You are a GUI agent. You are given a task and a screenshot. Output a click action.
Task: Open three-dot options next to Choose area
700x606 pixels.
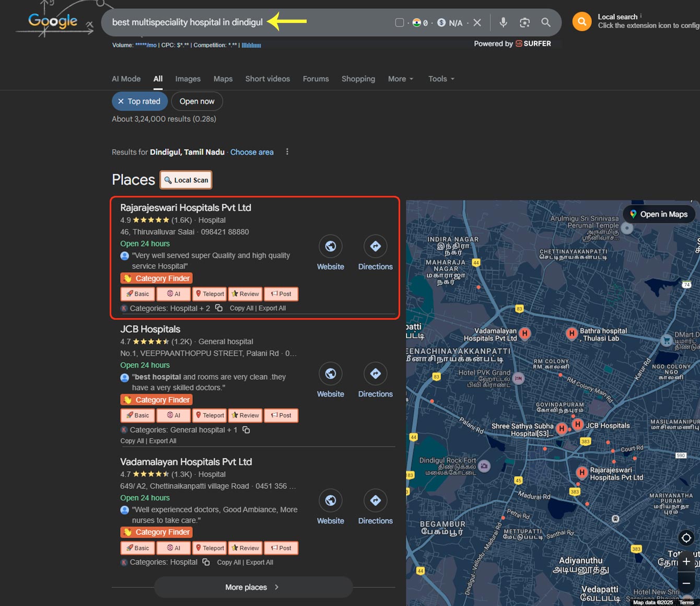pos(287,152)
